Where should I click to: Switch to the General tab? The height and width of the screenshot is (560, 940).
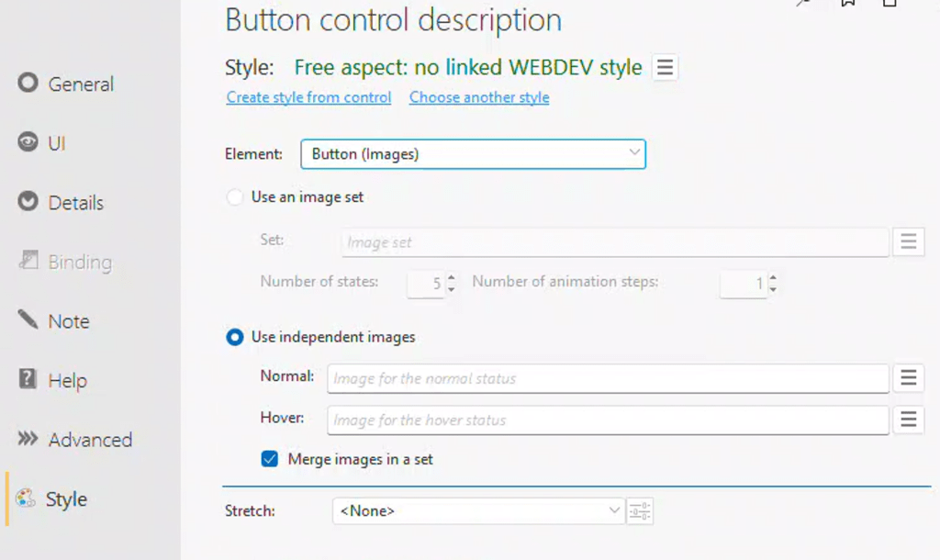[81, 84]
